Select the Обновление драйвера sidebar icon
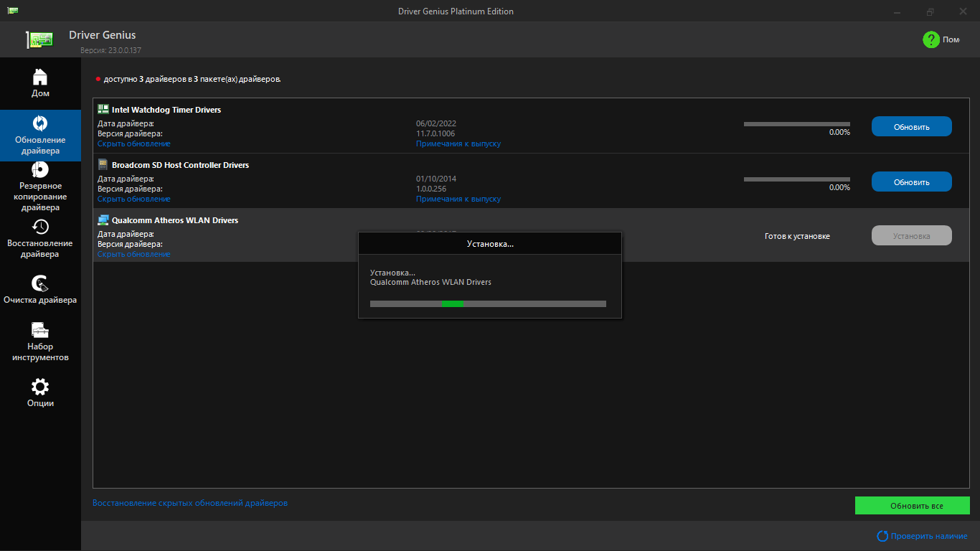The width and height of the screenshot is (980, 551). point(40,123)
